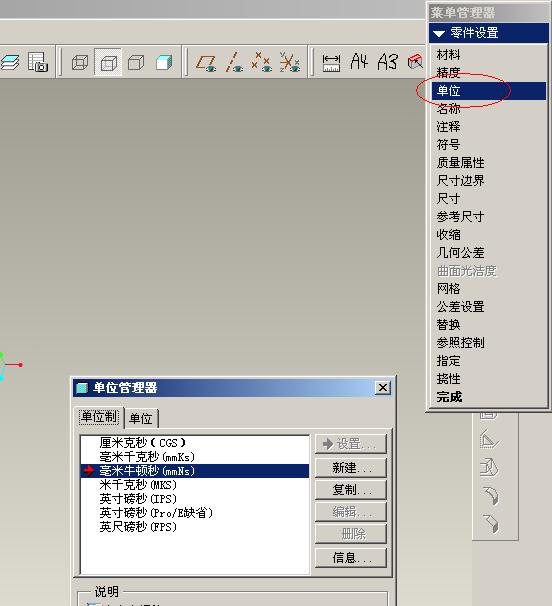Switch to hidden line display mode

pyautogui.click(x=108, y=62)
